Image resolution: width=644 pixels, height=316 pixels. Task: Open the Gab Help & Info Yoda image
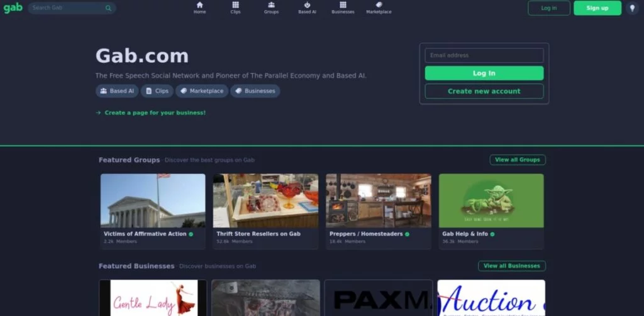pyautogui.click(x=491, y=200)
